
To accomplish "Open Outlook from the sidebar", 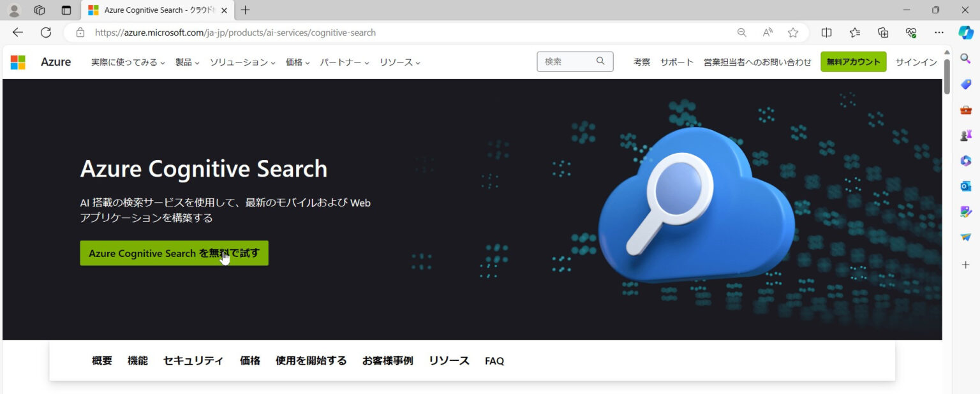I will point(965,186).
